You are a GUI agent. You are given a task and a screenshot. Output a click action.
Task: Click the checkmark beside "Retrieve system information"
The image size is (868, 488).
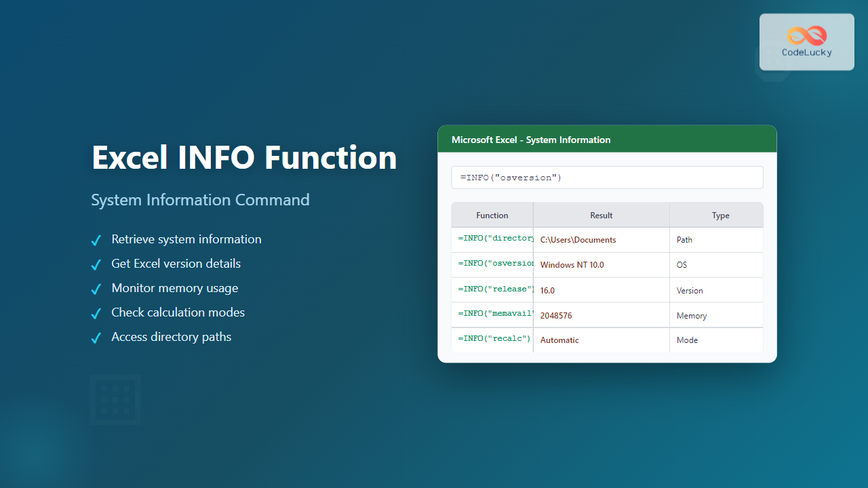tap(96, 240)
